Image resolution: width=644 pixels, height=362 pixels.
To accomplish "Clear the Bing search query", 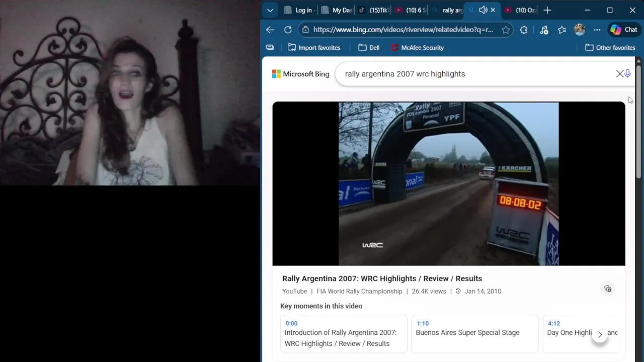I will (620, 74).
